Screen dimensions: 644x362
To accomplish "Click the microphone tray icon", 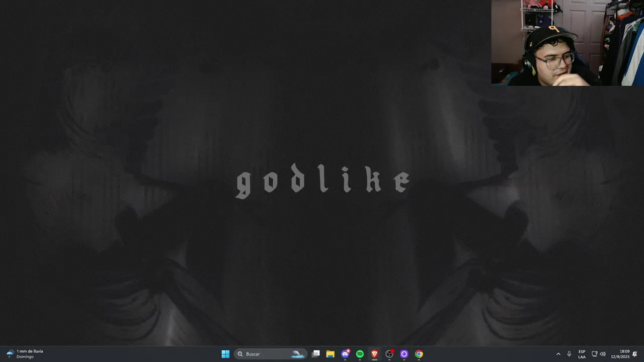I will [569, 354].
